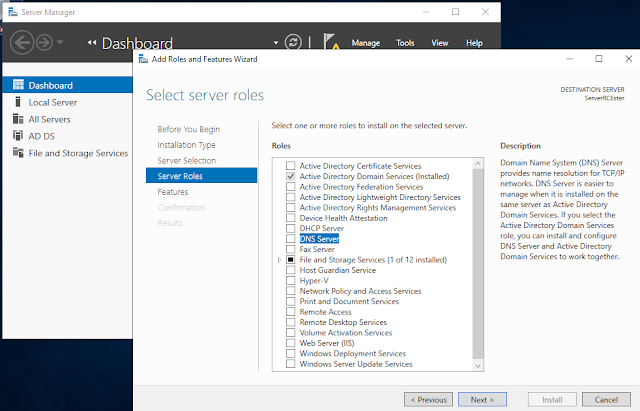
Task: Expand File and Storage Services role tree
Action: point(280,260)
